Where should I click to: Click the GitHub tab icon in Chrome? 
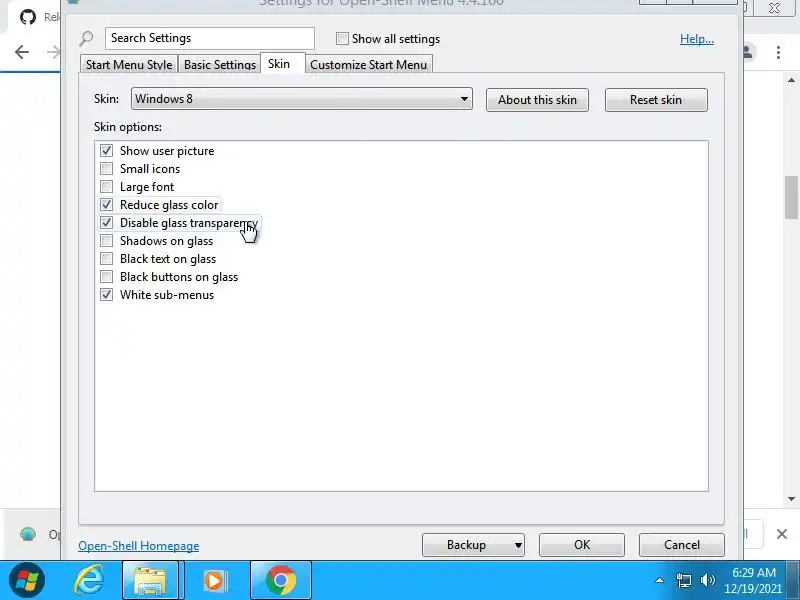(x=28, y=17)
